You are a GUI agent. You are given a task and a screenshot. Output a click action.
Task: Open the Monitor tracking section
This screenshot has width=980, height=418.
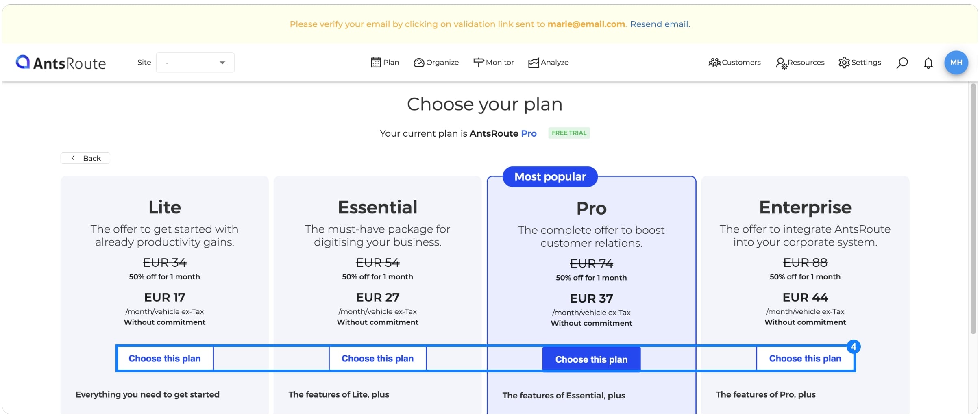tap(493, 62)
